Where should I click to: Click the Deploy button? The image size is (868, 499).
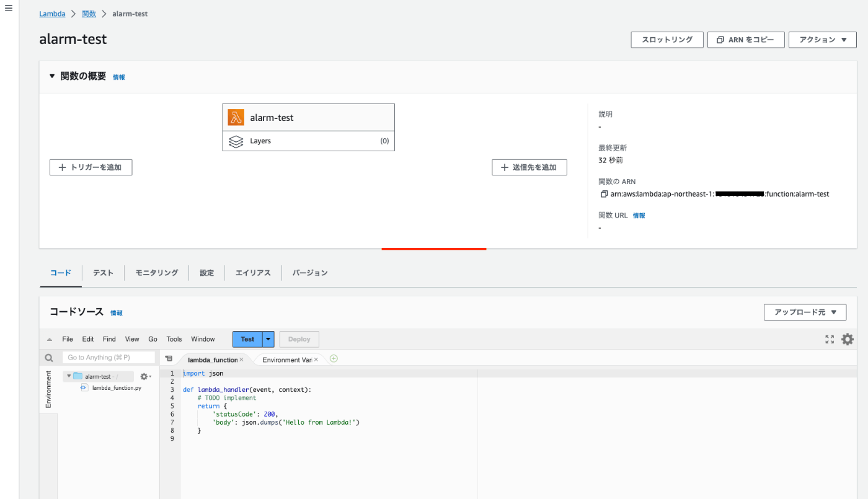pyautogui.click(x=299, y=339)
